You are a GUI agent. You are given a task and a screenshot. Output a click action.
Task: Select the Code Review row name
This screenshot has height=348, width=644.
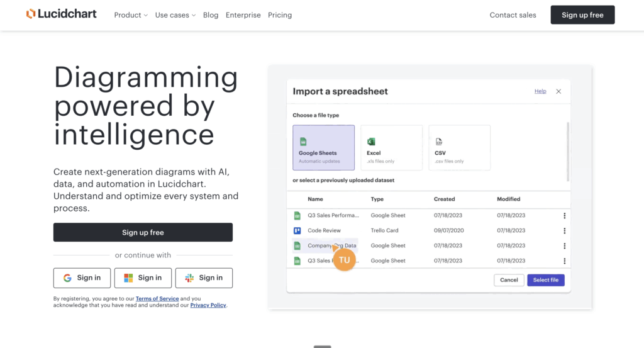click(x=324, y=230)
